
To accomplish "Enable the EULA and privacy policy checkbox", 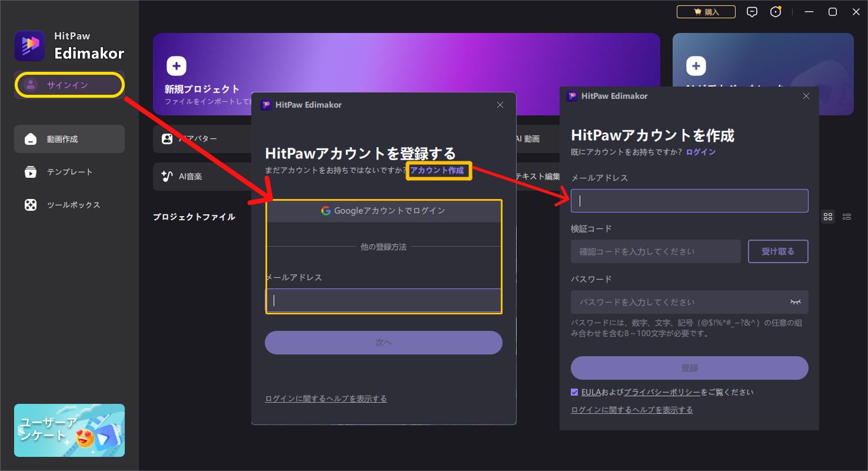I will click(574, 392).
